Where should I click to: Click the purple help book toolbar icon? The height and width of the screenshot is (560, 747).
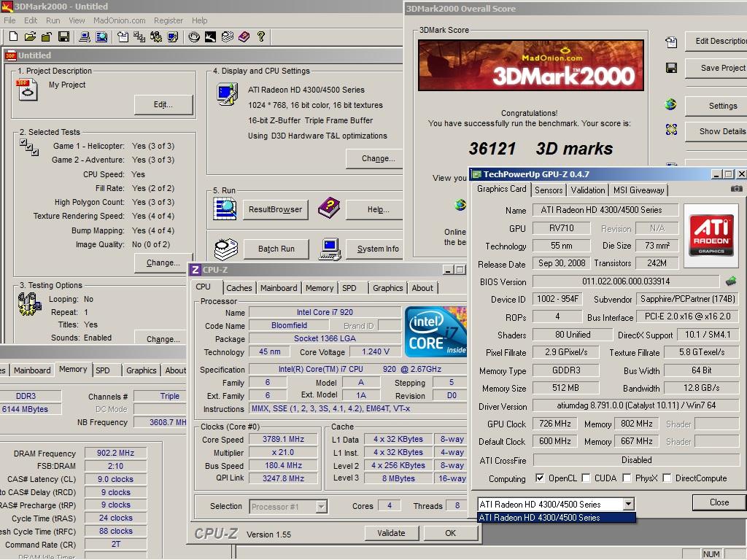[244, 36]
